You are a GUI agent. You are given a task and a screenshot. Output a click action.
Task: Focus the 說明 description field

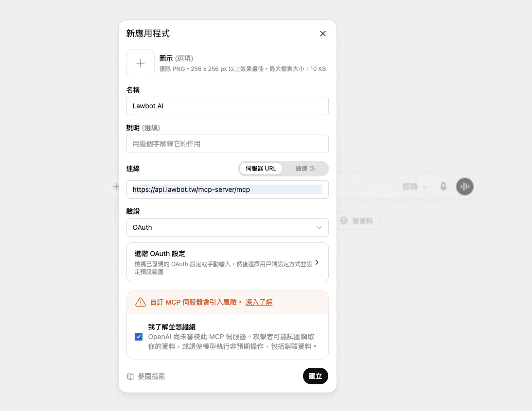pos(227,144)
